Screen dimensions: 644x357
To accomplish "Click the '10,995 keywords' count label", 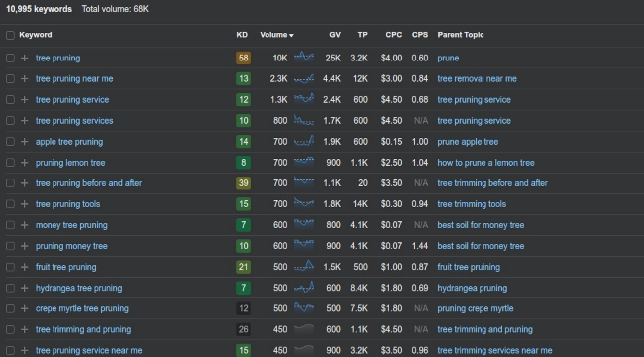I will (x=39, y=9).
